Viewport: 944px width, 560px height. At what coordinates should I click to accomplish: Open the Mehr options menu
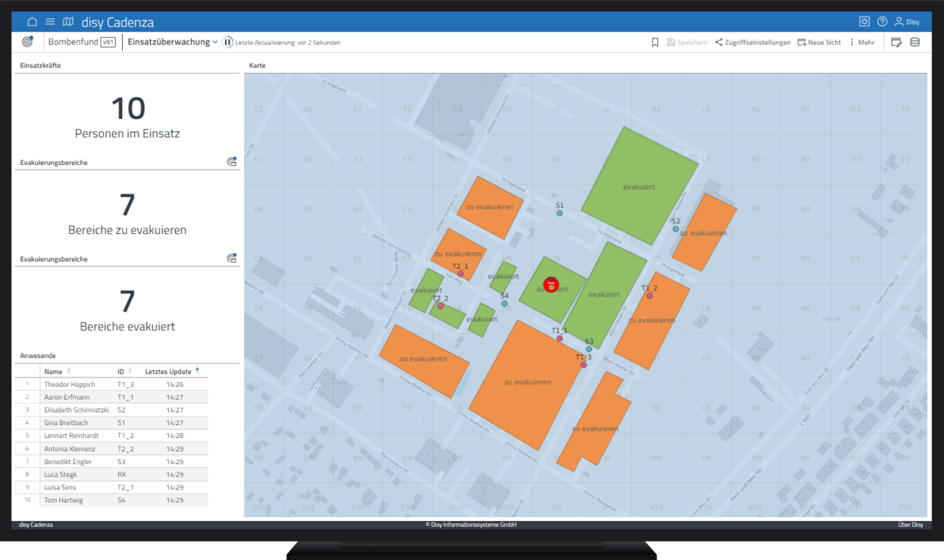click(x=862, y=42)
